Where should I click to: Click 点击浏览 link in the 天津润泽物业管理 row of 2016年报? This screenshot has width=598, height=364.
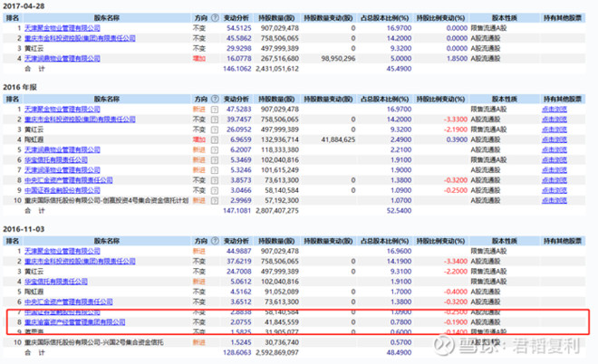(555, 170)
